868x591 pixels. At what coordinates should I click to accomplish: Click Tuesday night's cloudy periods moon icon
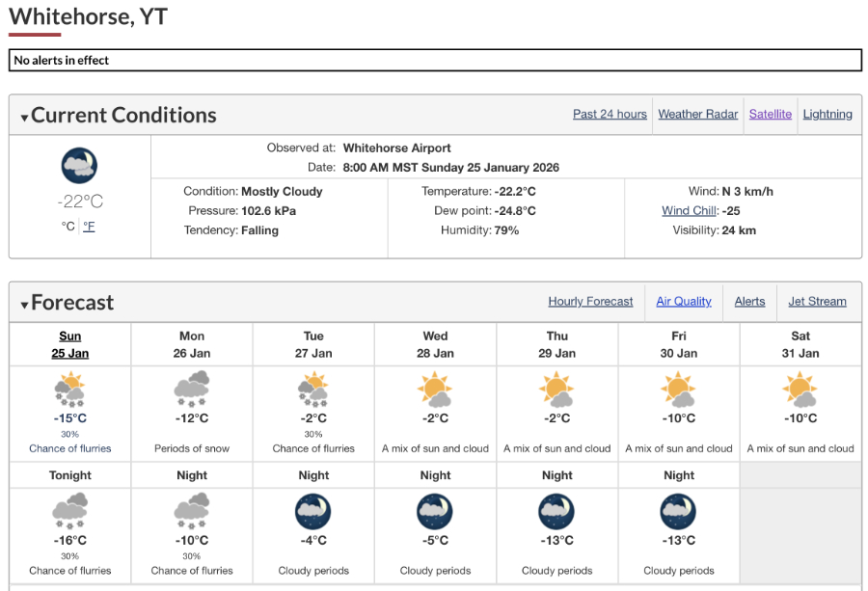312,511
